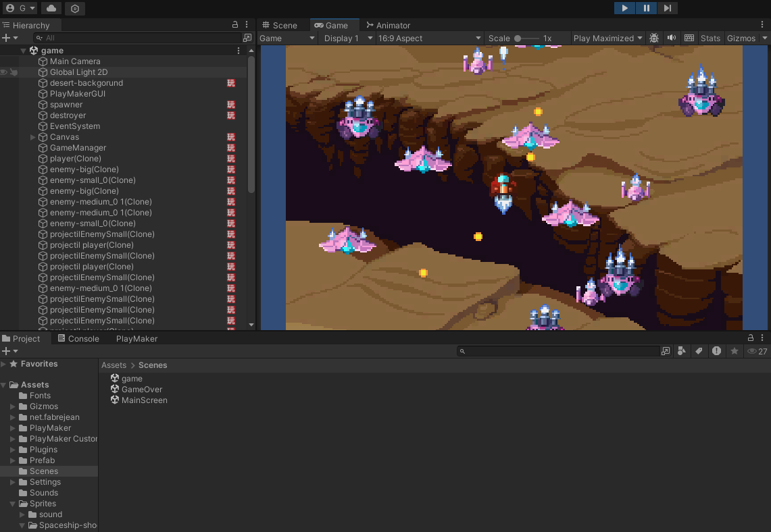This screenshot has height=532, width=771.
Task: Open the Play Maximized dropdown
Action: pyautogui.click(x=607, y=38)
